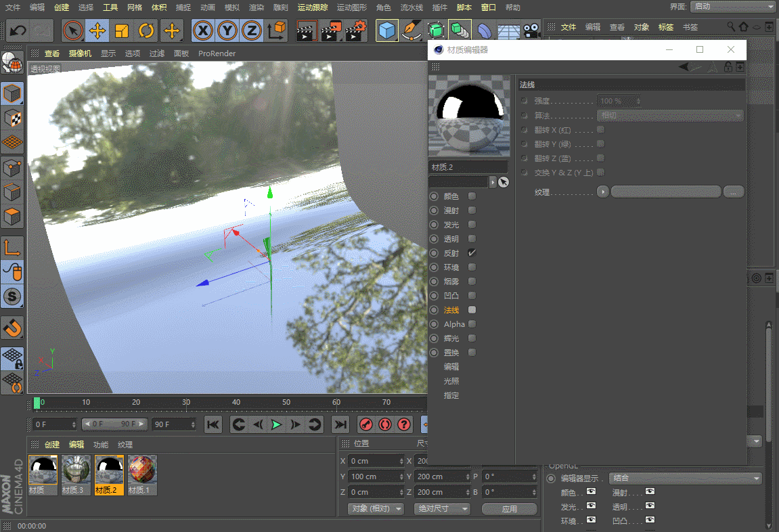
Task: Click the 指定 link in material editor
Action: point(451,395)
